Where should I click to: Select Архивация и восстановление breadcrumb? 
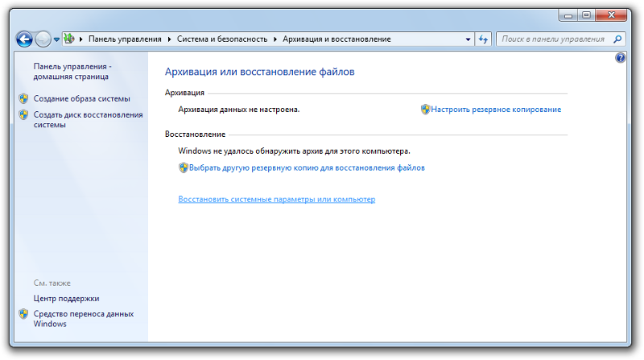[336, 39]
